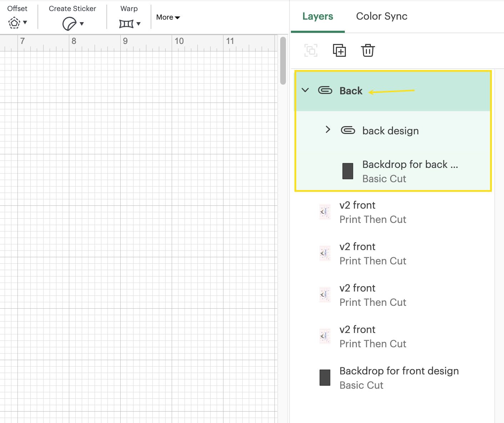Switch to the Layers tab
Screen dimensions: 504x423
tap(318, 16)
